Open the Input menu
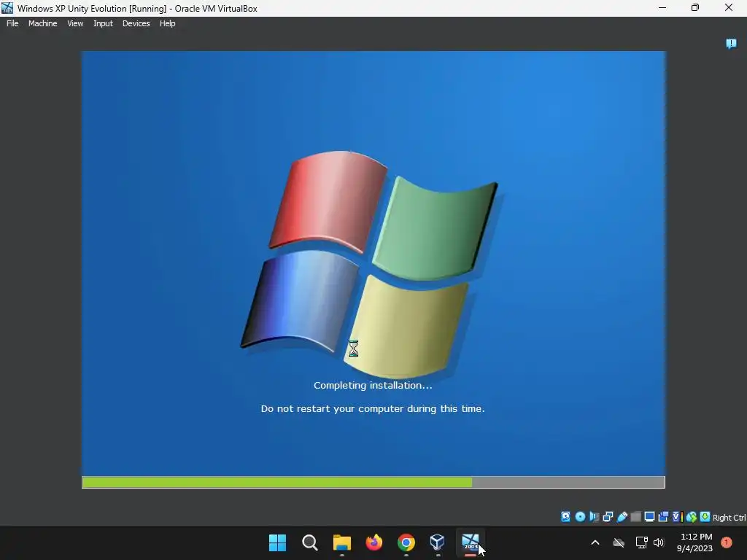This screenshot has width=747, height=560. pyautogui.click(x=103, y=23)
